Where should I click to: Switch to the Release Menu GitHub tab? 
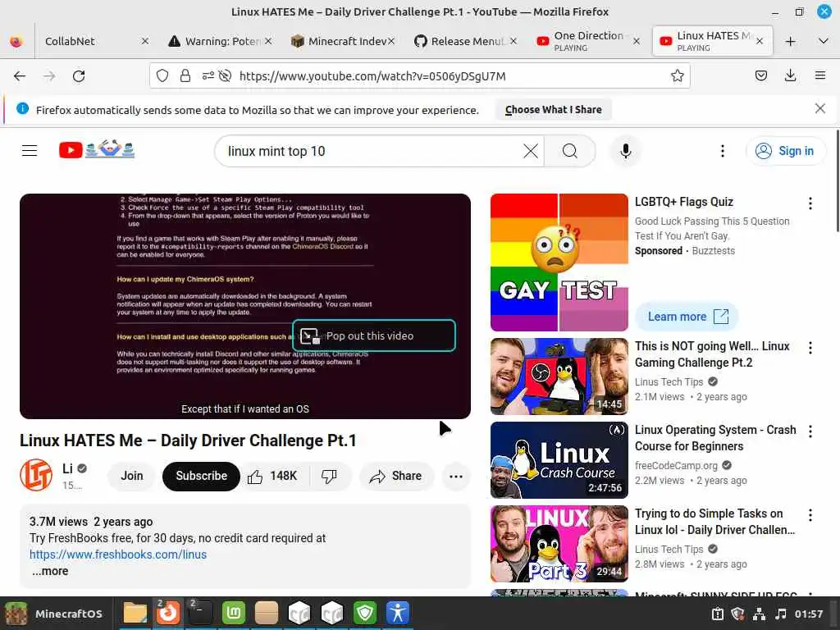(466, 41)
